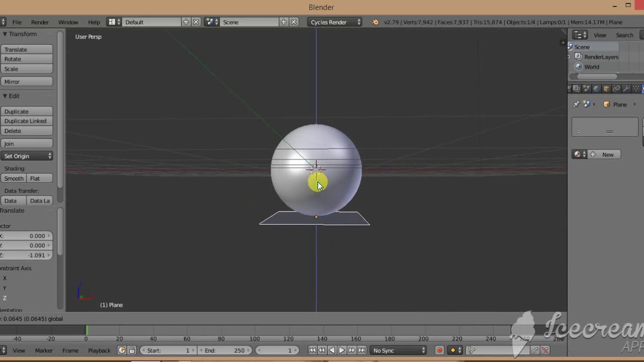Select Flat shading

click(40, 178)
